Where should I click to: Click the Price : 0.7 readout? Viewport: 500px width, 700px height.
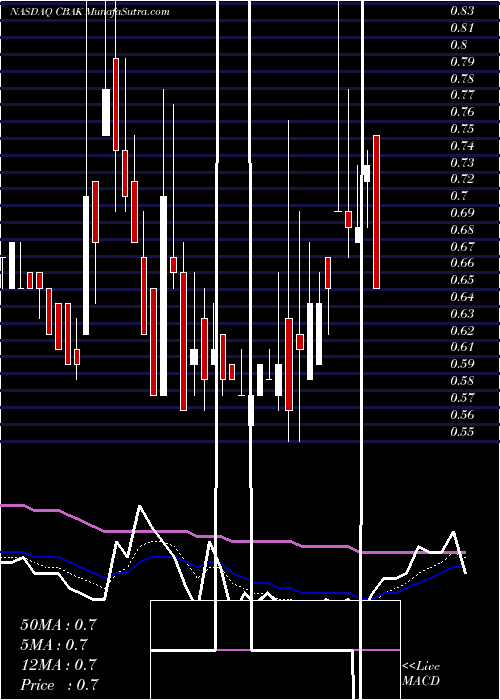pyautogui.click(x=59, y=685)
